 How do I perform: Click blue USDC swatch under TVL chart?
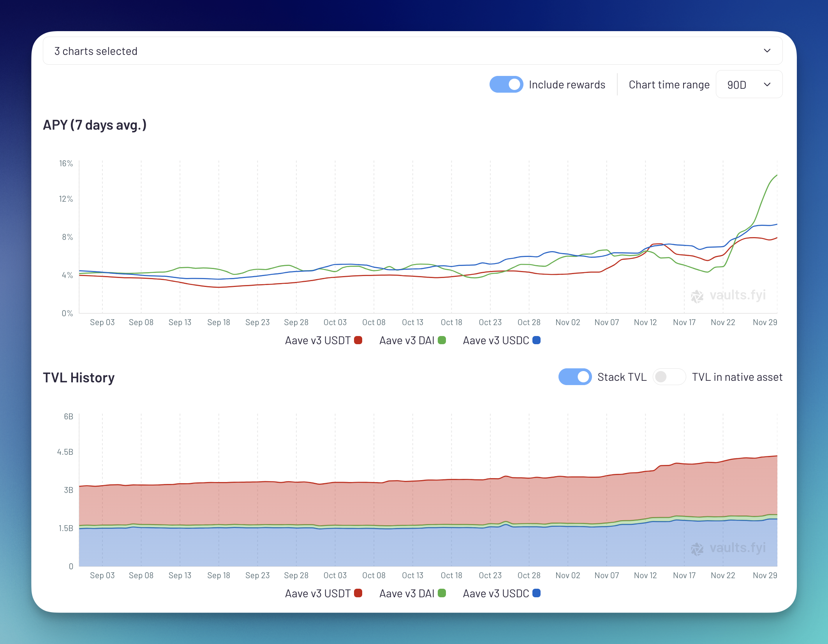[536, 593]
